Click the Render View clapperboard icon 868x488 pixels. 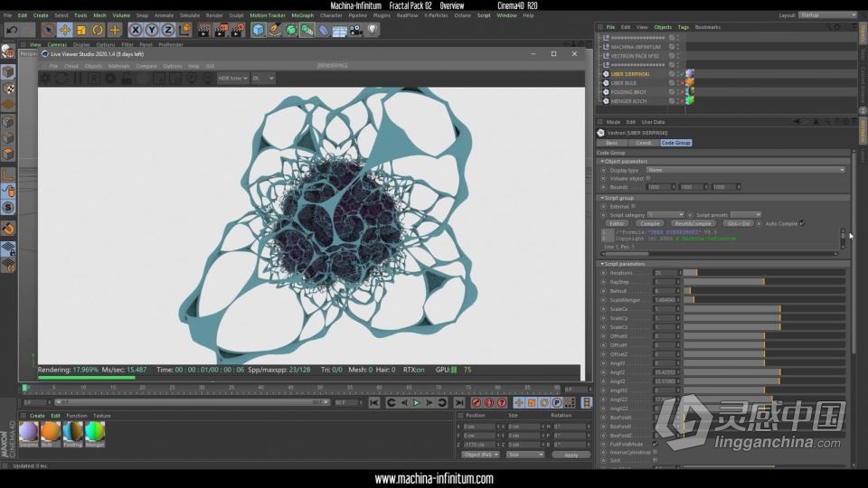pyautogui.click(x=204, y=30)
